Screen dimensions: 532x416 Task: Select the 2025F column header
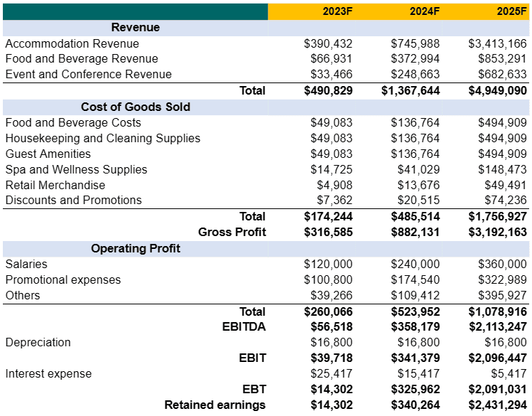pos(511,11)
